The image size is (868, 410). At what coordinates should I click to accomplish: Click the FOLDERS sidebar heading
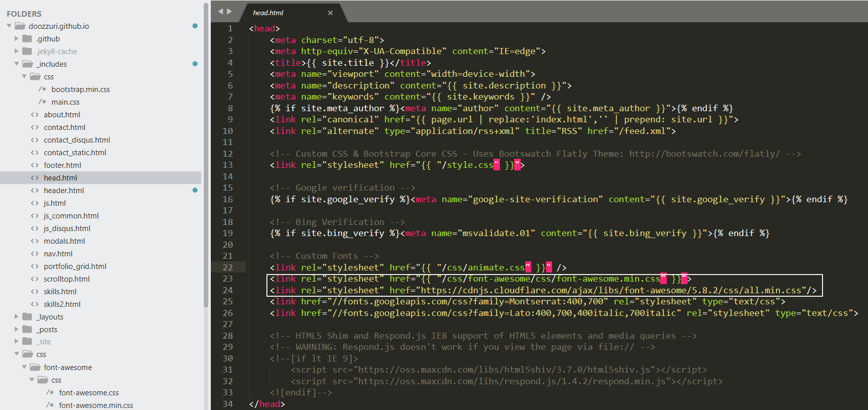24,14
